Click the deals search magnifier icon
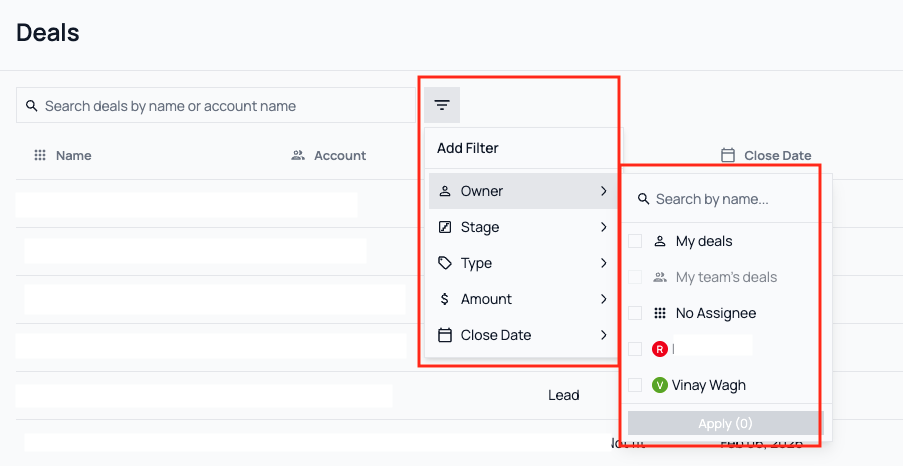This screenshot has height=466, width=903. (32, 106)
